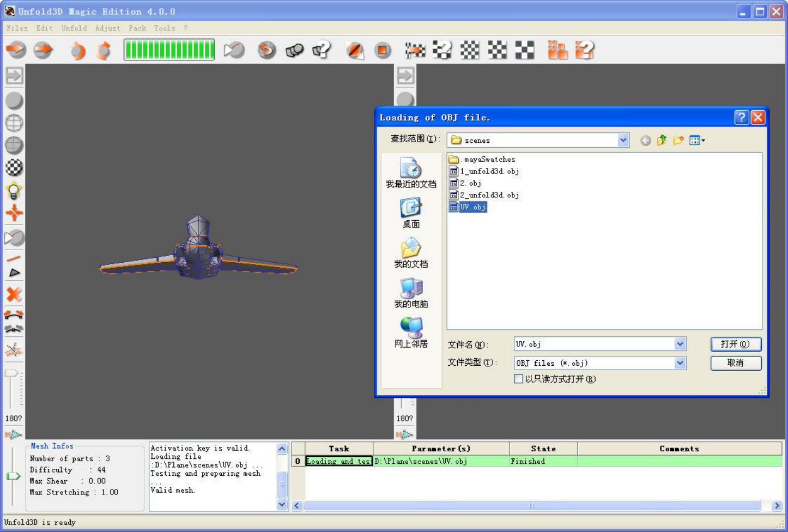Click the dialog help question button

coord(741,117)
